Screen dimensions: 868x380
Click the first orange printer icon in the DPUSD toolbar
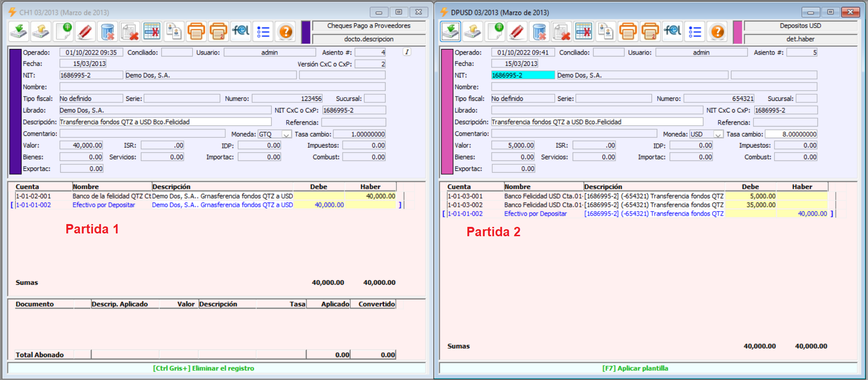coord(628,32)
